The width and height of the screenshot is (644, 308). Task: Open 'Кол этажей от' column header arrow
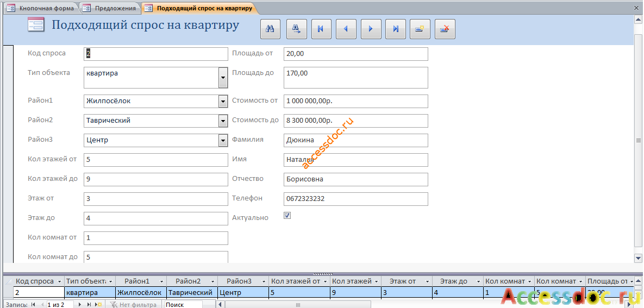point(326,281)
